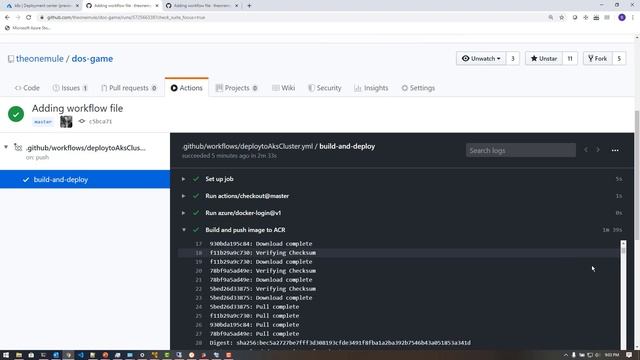Click log line number 24
This screenshot has width=640, height=360.
198,307
